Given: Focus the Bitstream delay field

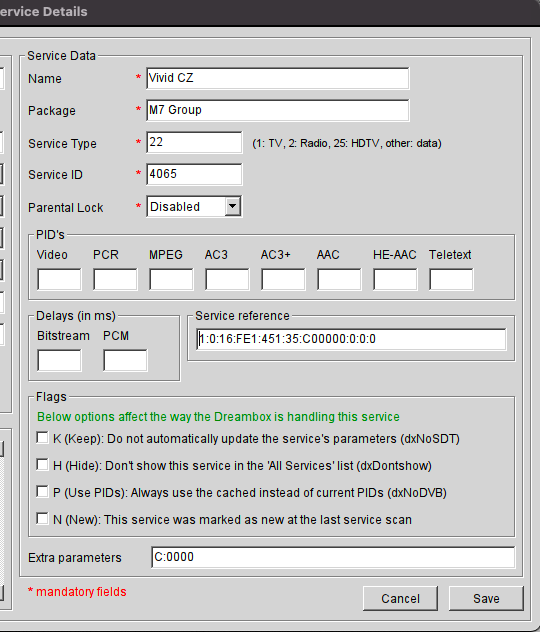Looking at the screenshot, I should 59,360.
